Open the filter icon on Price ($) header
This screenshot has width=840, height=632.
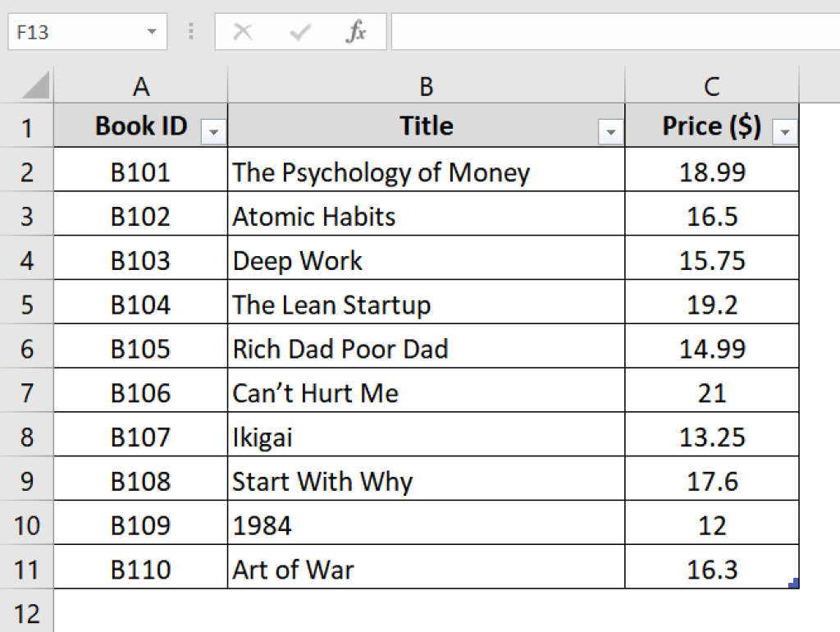point(785,132)
